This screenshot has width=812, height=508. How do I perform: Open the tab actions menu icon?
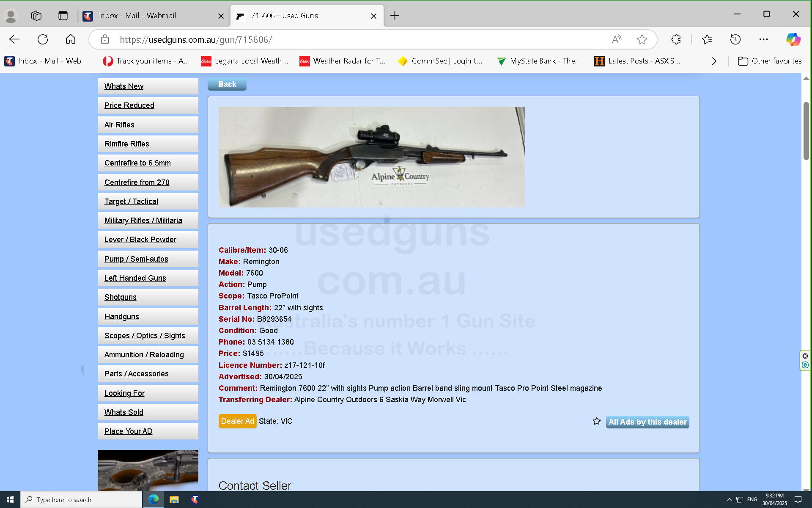click(63, 16)
